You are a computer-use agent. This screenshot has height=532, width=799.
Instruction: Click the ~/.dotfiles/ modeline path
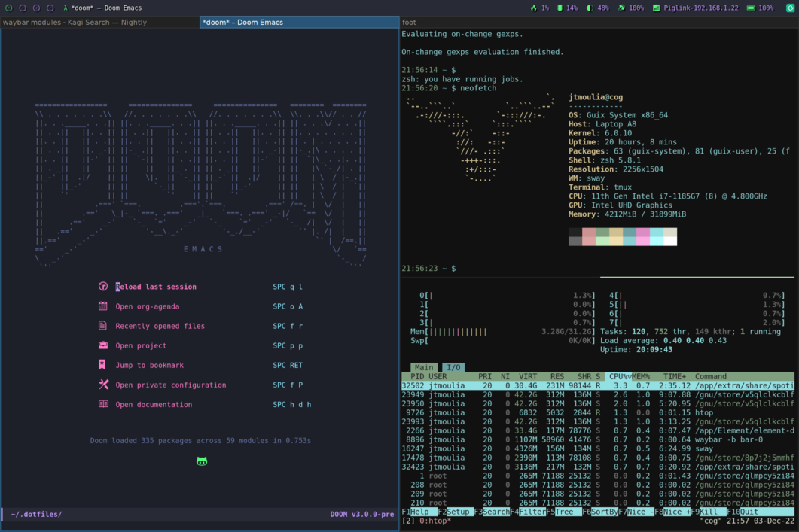click(x=36, y=514)
